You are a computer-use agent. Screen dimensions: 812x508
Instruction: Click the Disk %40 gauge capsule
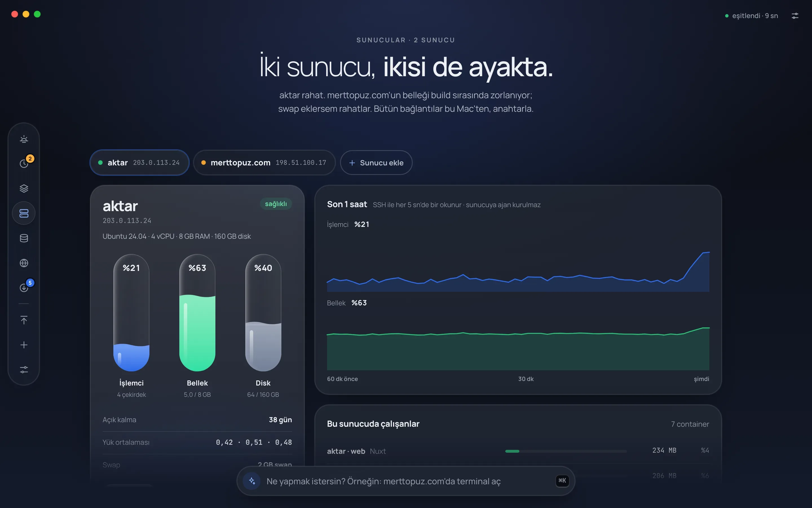pyautogui.click(x=263, y=313)
